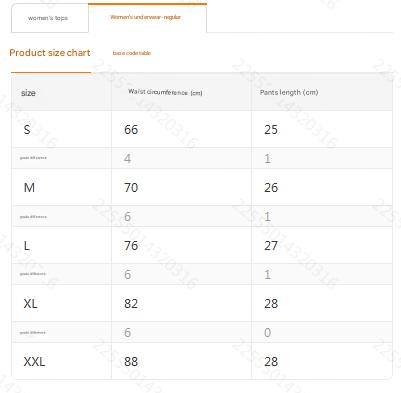Select the Women's underwear-regular tab
The image size is (401, 393).
pos(147,18)
